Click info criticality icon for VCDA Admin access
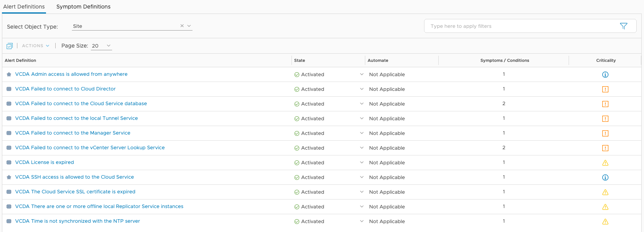The width and height of the screenshot is (644, 232). click(x=605, y=75)
